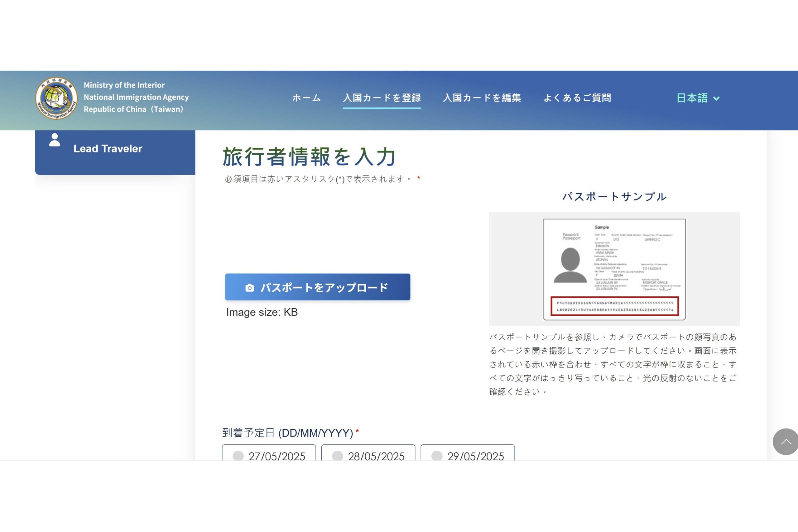
Task: Click the camera icon on upload button
Action: click(249, 288)
